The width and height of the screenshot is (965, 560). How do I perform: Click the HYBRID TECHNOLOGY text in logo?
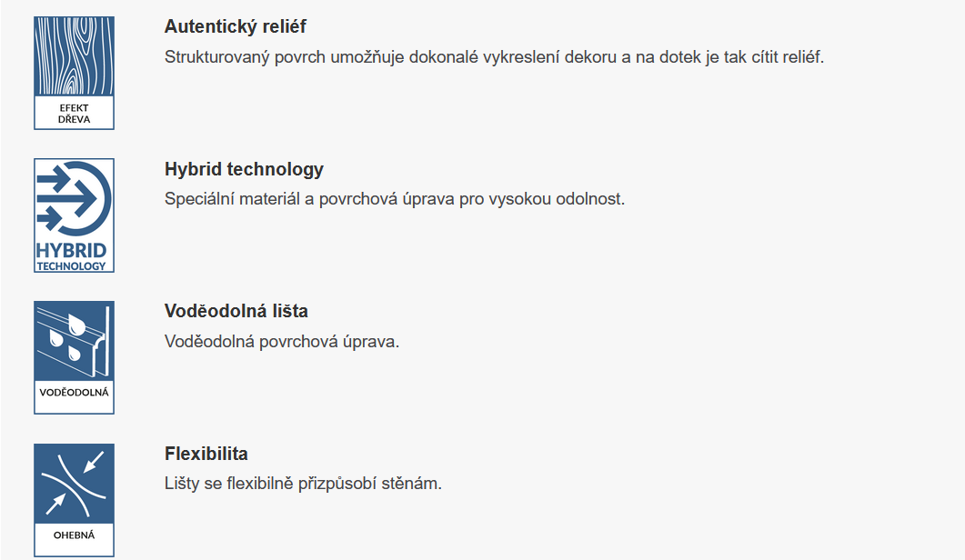pos(71,256)
